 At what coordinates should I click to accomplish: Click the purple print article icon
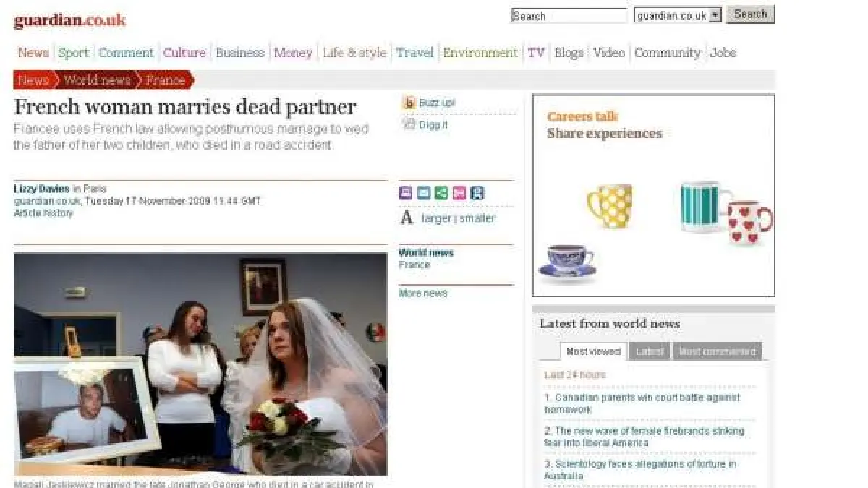(x=406, y=193)
